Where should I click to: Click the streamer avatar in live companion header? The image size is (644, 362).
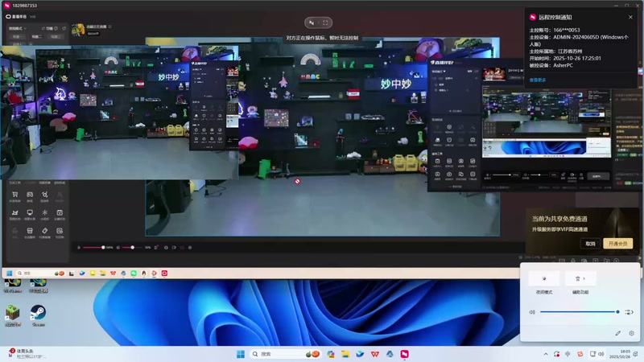coord(78,30)
